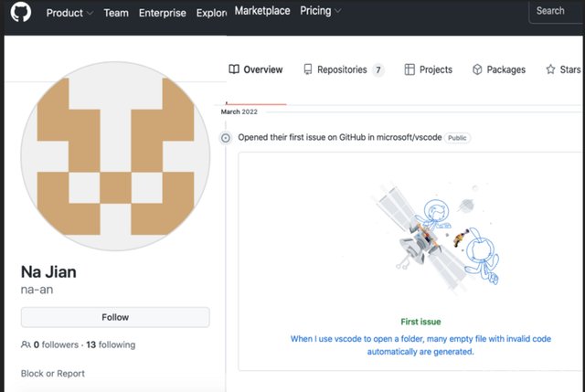Expand the Pricing dropdown
The width and height of the screenshot is (585, 392).
[x=320, y=11]
